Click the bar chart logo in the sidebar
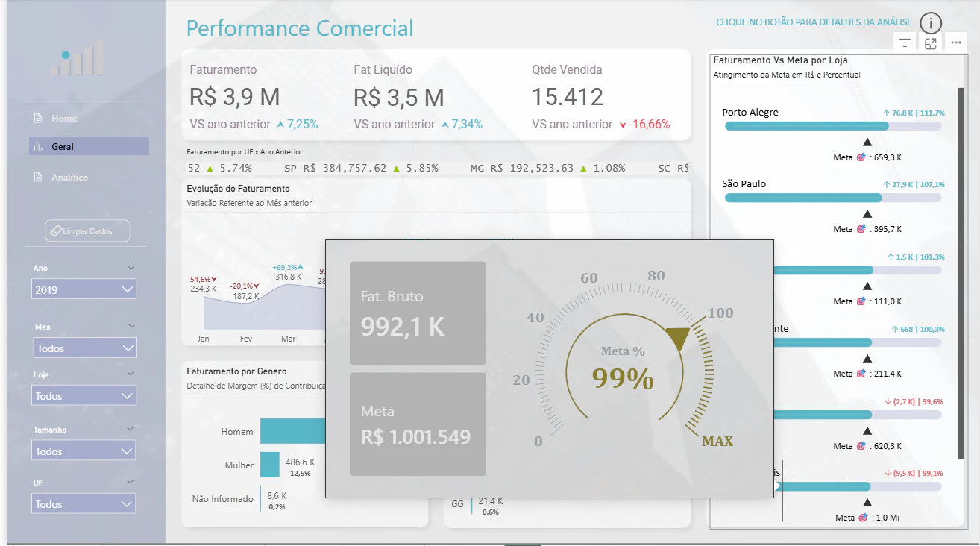The height and width of the screenshot is (546, 980). (x=78, y=58)
